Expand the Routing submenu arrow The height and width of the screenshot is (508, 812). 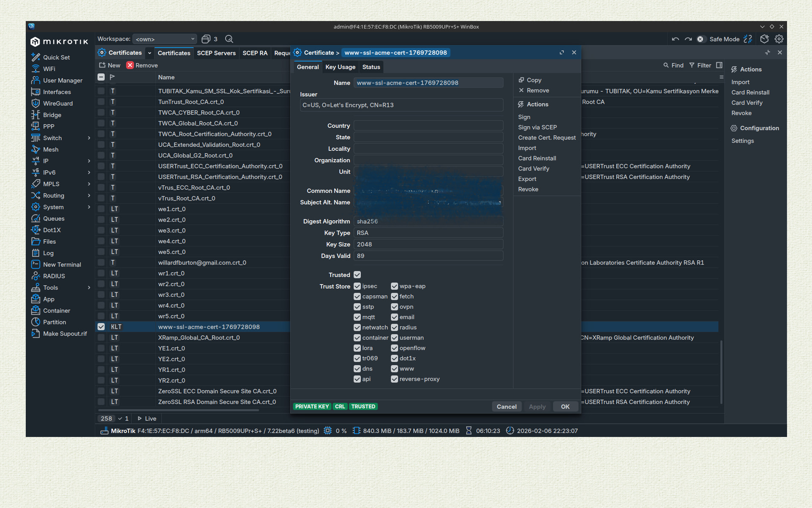89,196
